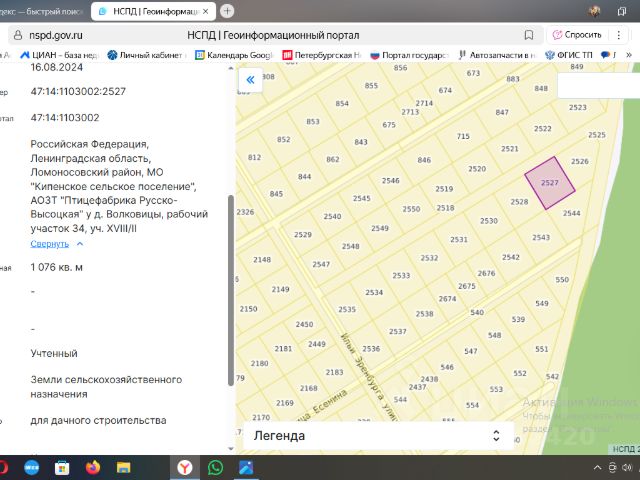
Task: Select parcel 2546 on the map
Action: pos(391,180)
